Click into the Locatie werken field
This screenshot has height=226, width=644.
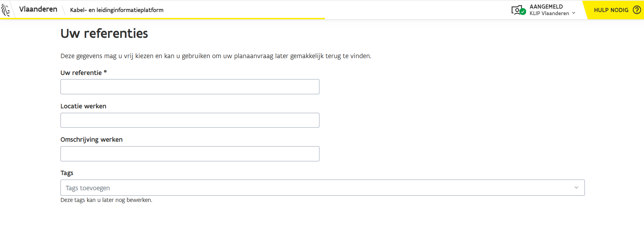(x=190, y=120)
